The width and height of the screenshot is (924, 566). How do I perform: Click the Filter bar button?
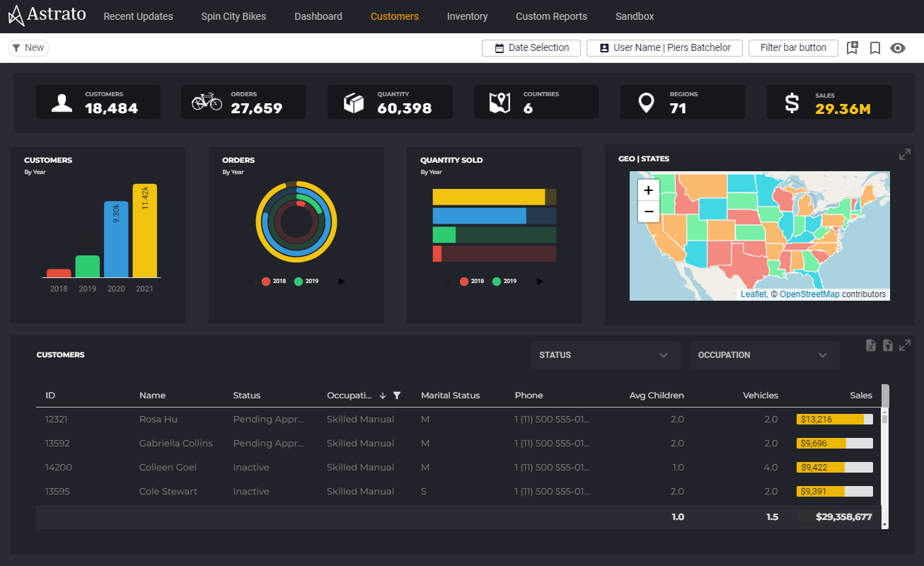793,47
